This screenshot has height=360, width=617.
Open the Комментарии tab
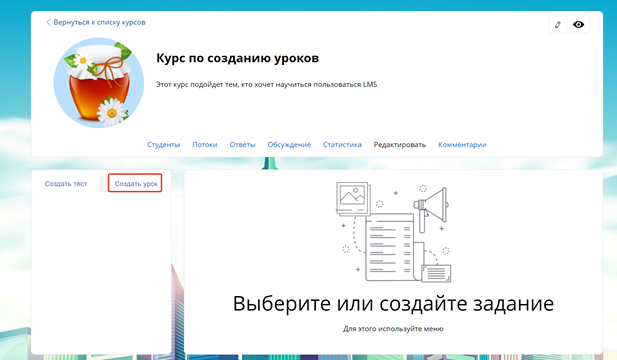(462, 145)
